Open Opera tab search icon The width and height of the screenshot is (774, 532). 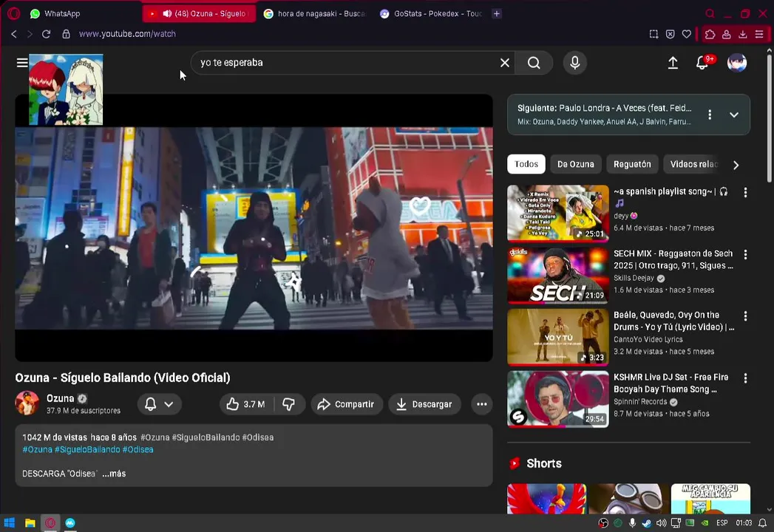[x=710, y=13]
